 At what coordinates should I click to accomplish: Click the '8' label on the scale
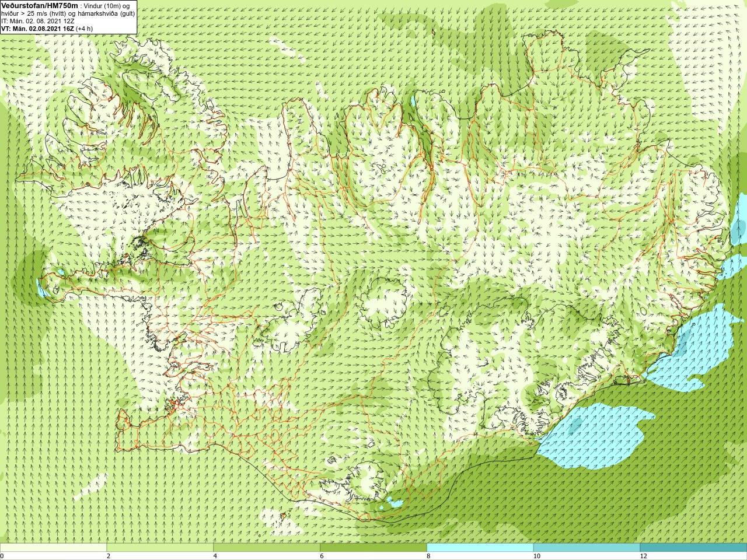coord(428,556)
